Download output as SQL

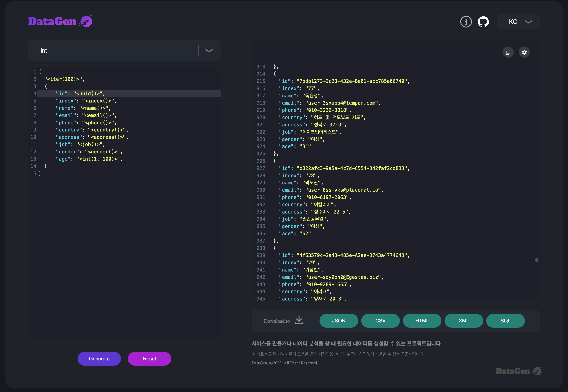505,321
